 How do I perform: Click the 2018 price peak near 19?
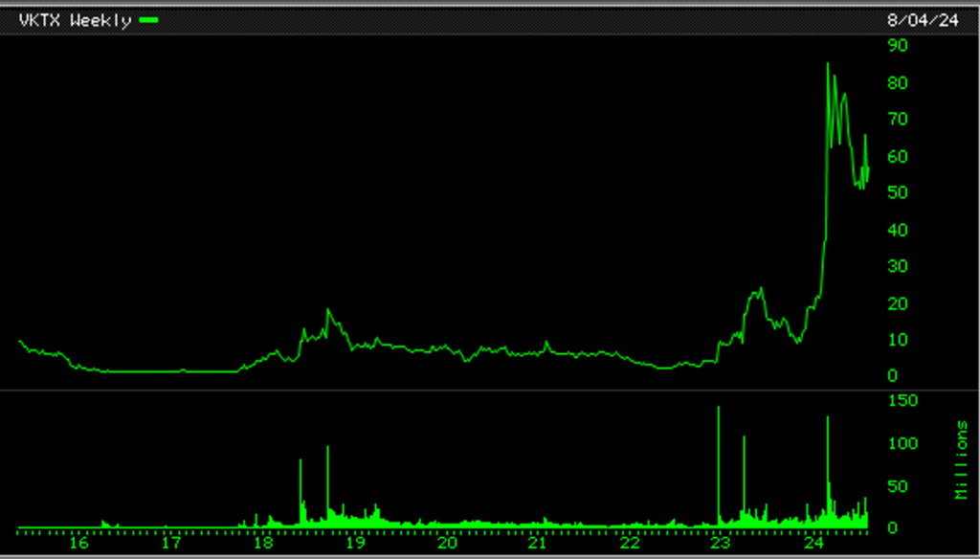click(x=328, y=310)
